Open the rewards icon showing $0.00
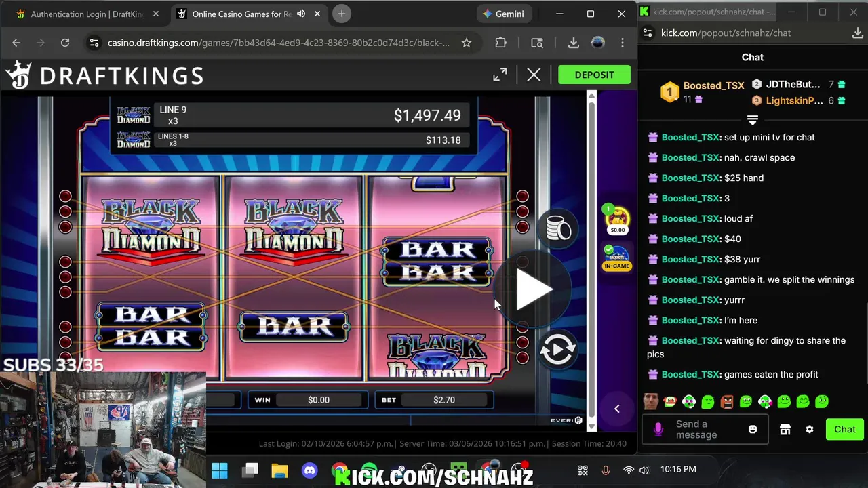Screen dimensions: 868x488 [617, 220]
